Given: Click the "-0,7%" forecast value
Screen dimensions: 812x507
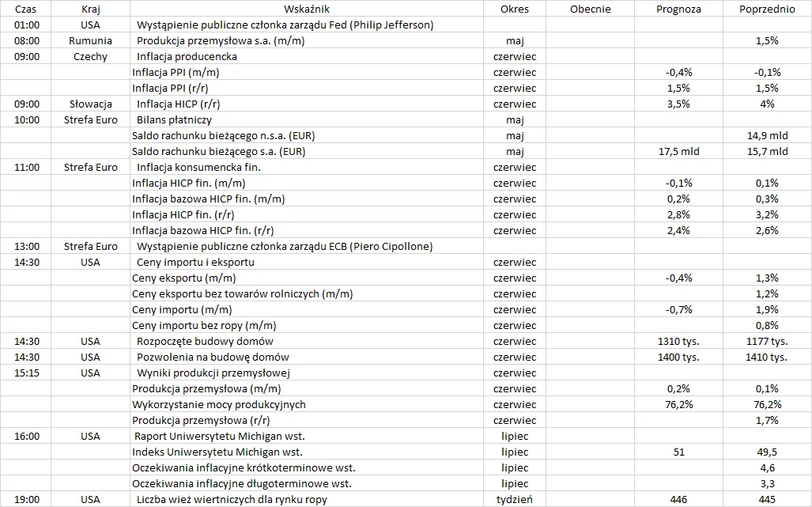Looking at the screenshot, I should coord(678,310).
